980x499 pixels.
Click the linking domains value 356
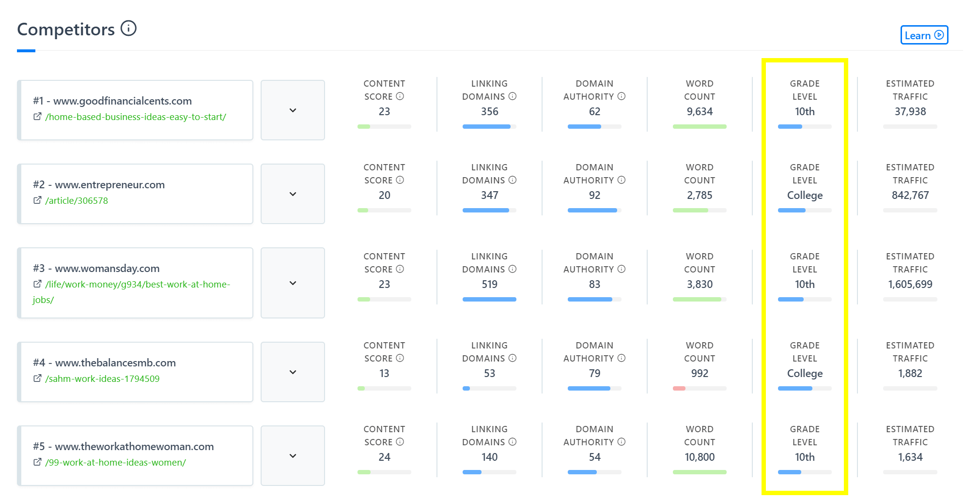tap(489, 112)
